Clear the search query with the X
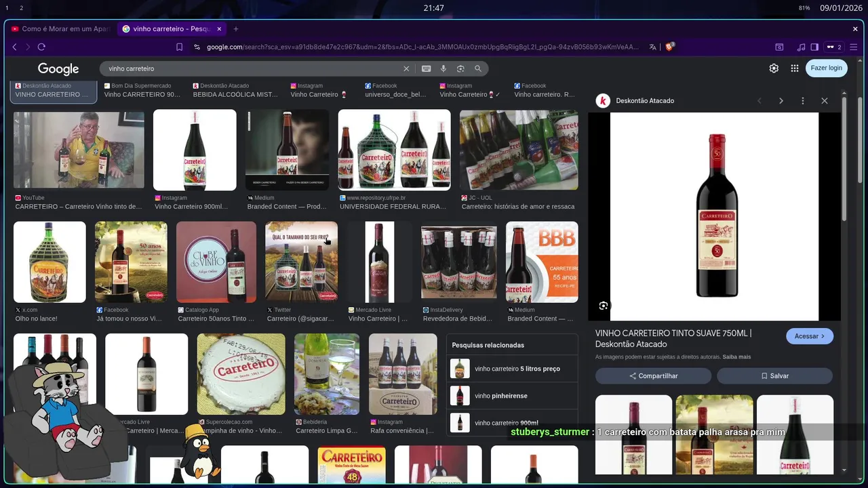Screen dimensions: 868x488 (406, 68)
